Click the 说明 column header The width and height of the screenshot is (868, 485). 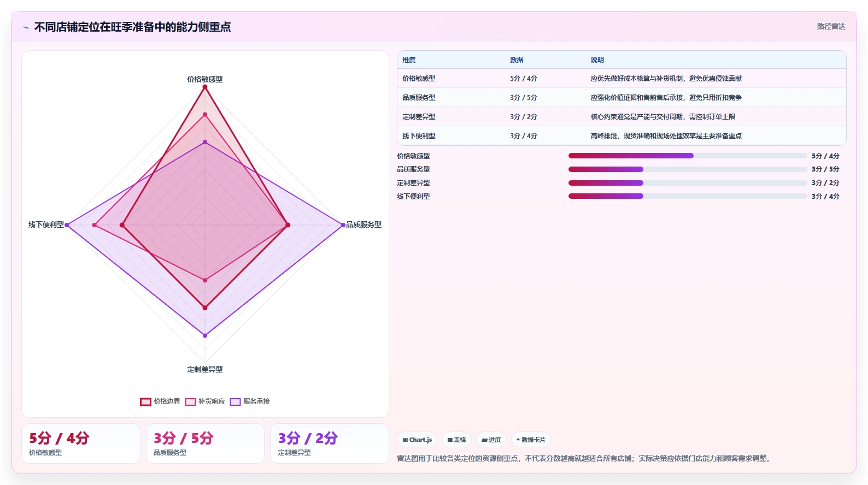597,60
